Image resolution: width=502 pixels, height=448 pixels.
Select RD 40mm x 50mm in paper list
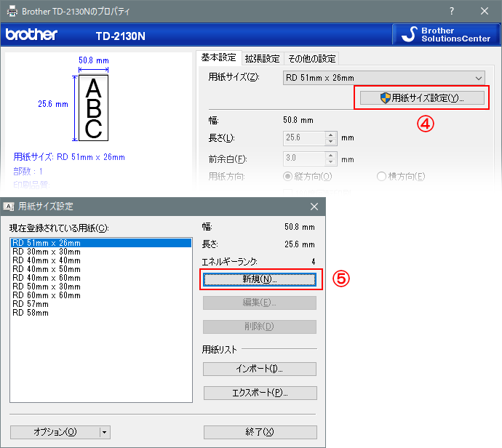(101, 269)
